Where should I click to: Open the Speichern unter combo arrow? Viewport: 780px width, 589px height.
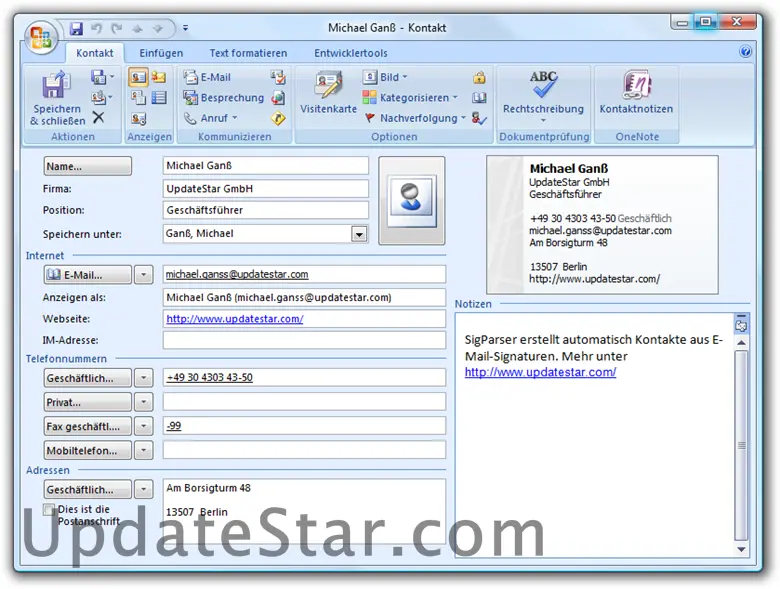[x=359, y=234]
